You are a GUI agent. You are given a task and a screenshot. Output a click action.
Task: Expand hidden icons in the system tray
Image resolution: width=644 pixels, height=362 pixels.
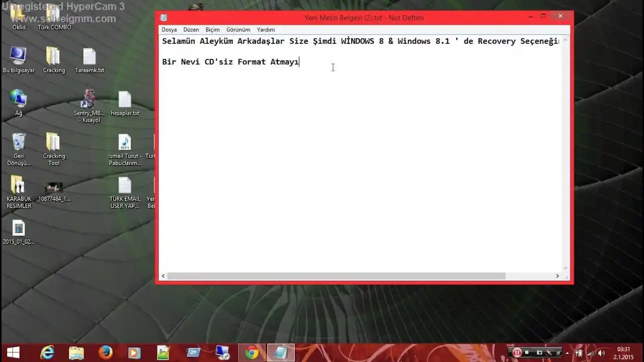pyautogui.click(x=567, y=352)
